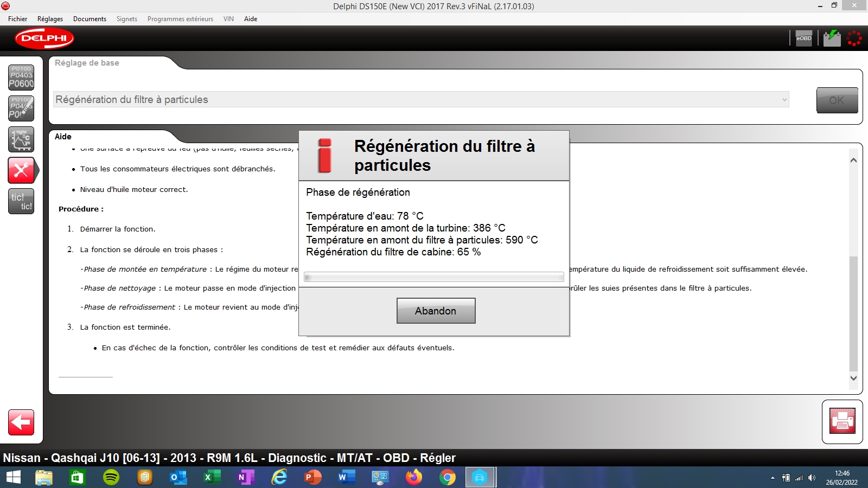Screen dimensions: 868x488
Task: Open the VIN menu
Action: 228,19
